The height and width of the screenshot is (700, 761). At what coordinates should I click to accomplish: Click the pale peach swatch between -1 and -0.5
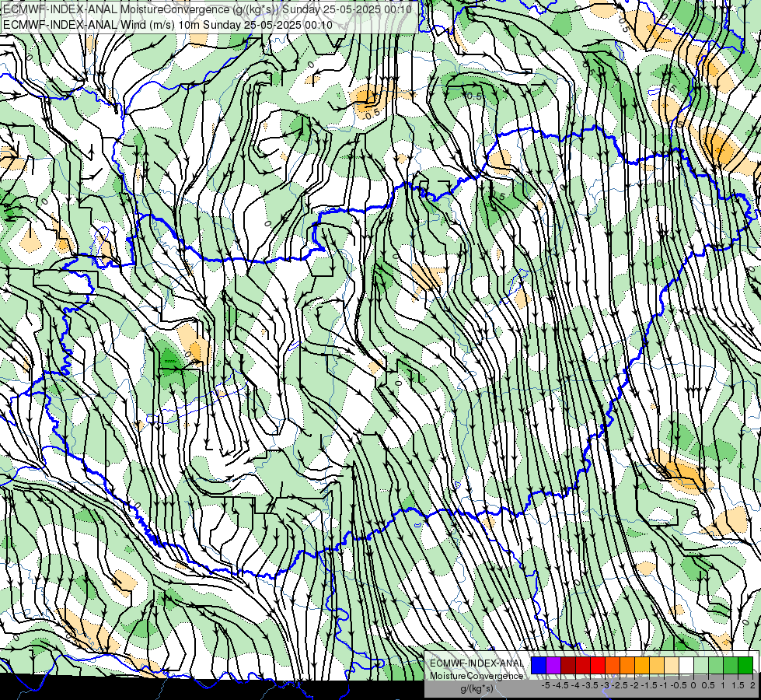click(672, 665)
